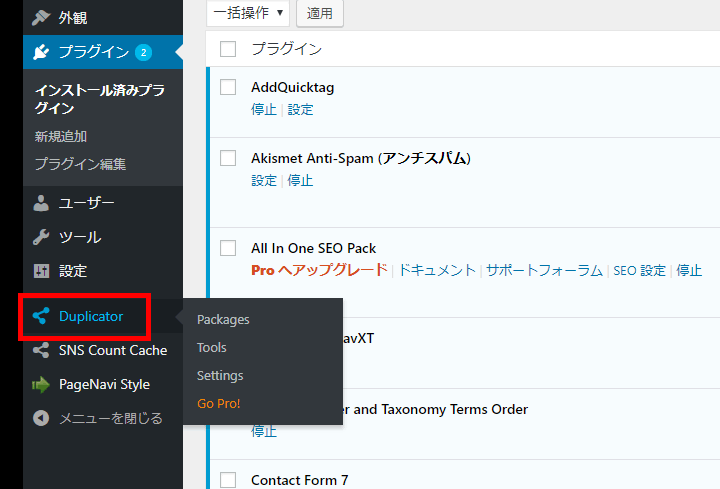Click the PageNavi Style green arrow icon

point(41,384)
